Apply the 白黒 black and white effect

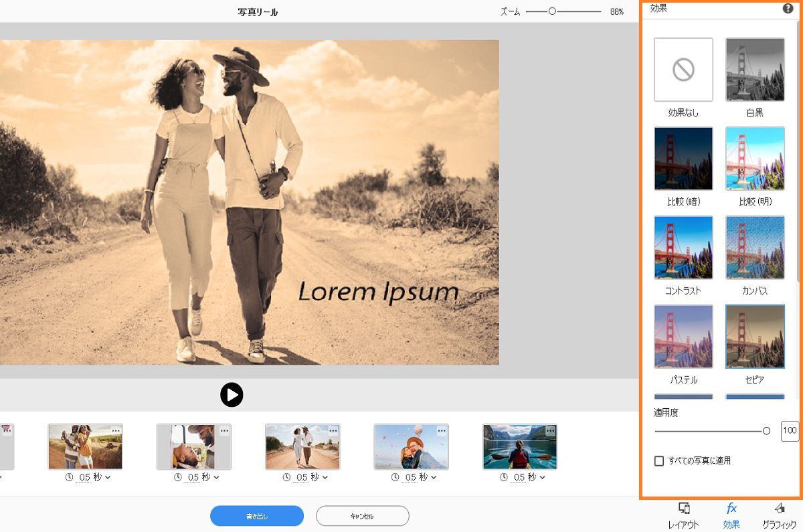[x=755, y=70]
